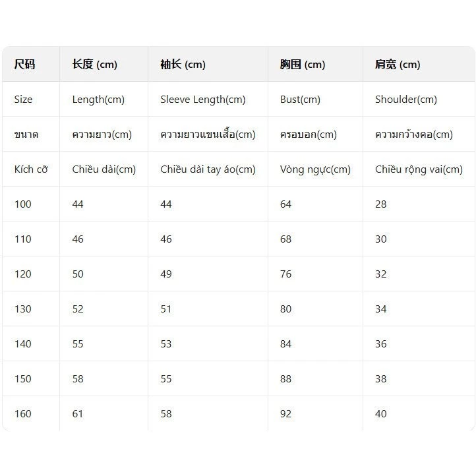The image size is (476, 476).
Task: Select the Chiều dài tay áo(cm) cell
Action: click(208, 169)
